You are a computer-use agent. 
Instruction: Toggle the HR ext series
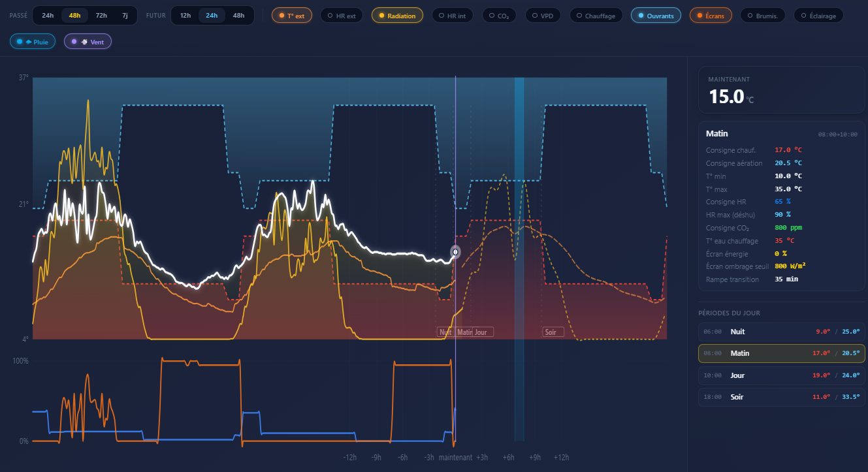click(342, 16)
